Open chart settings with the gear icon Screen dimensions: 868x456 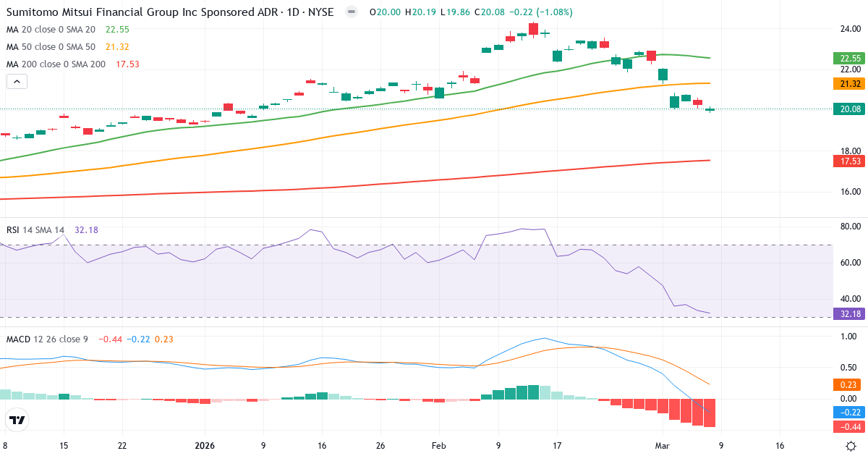[x=850, y=447]
